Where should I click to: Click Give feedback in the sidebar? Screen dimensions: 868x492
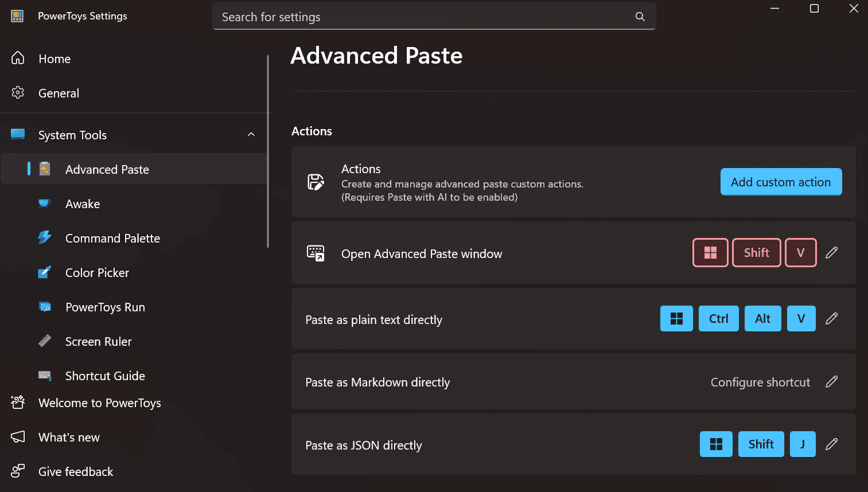click(76, 472)
